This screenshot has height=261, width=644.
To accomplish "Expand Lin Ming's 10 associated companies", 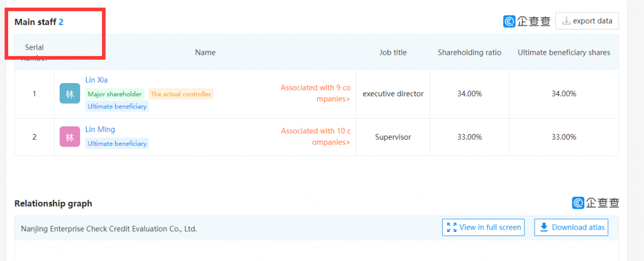I will coord(316,136).
